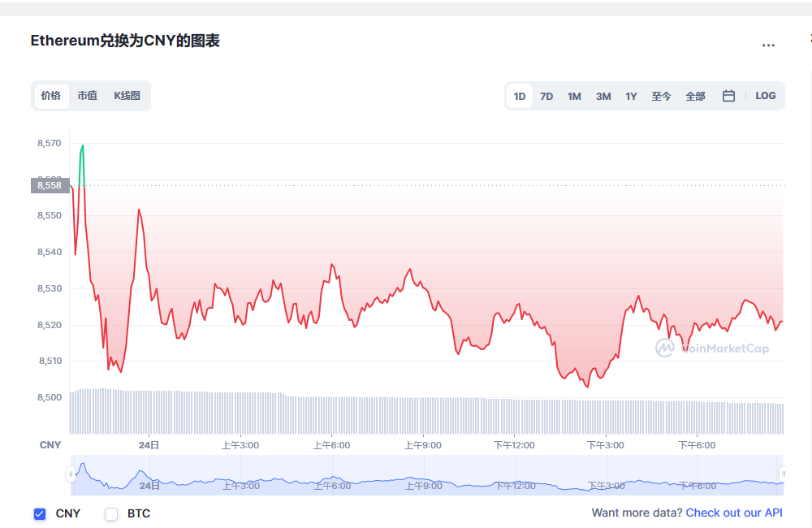The height and width of the screenshot is (528, 812).
Task: Click the 8,530 y-axis value
Action: tap(50, 288)
